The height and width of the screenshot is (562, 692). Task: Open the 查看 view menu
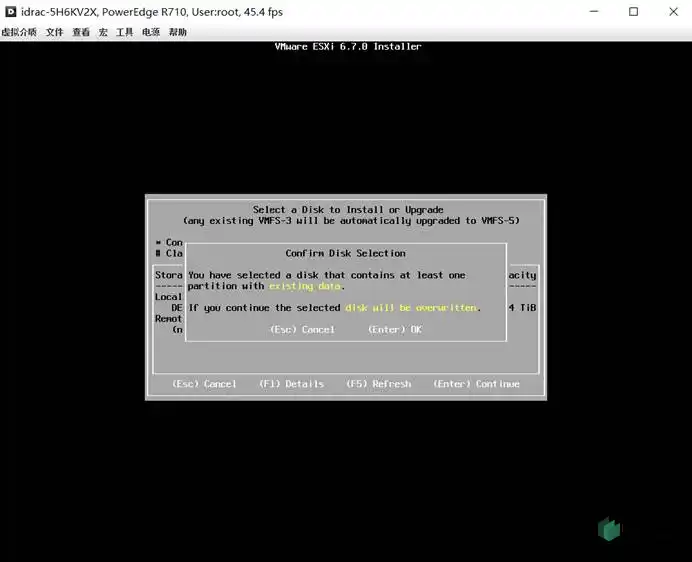[81, 32]
